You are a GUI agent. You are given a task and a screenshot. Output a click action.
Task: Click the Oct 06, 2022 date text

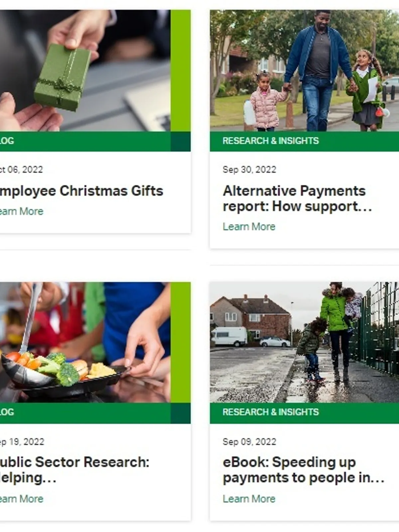[21, 170]
